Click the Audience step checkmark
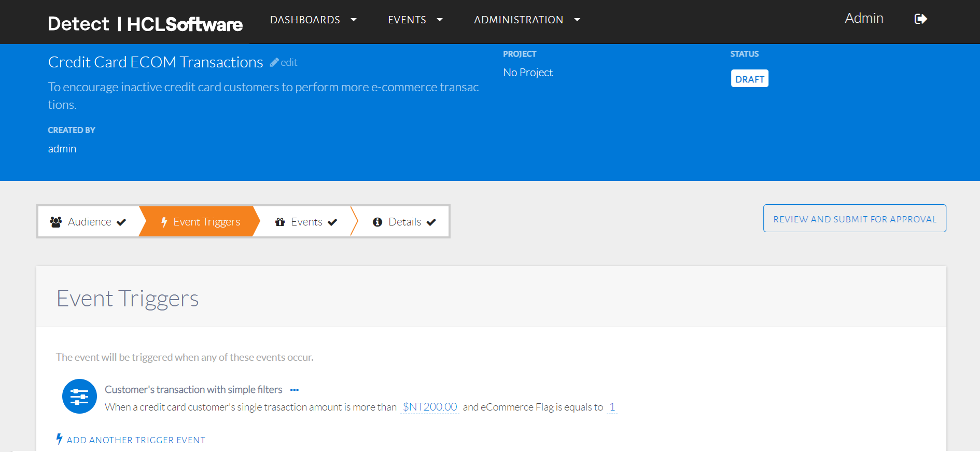 coord(121,222)
